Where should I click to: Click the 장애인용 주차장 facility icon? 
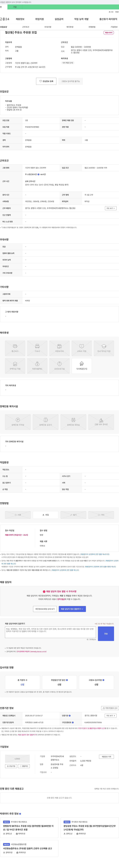coord(18,422)
